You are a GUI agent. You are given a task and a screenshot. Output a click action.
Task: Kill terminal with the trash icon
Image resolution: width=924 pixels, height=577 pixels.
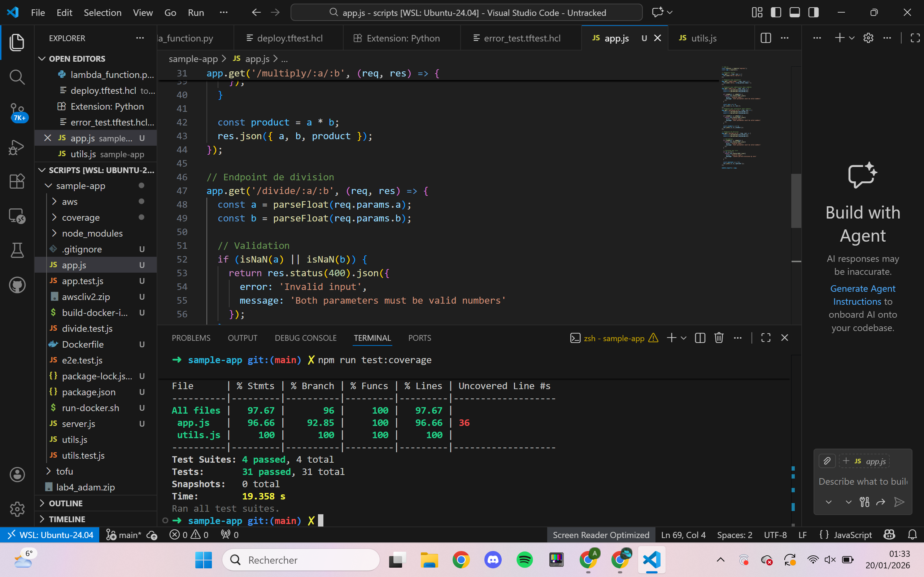pyautogui.click(x=719, y=338)
